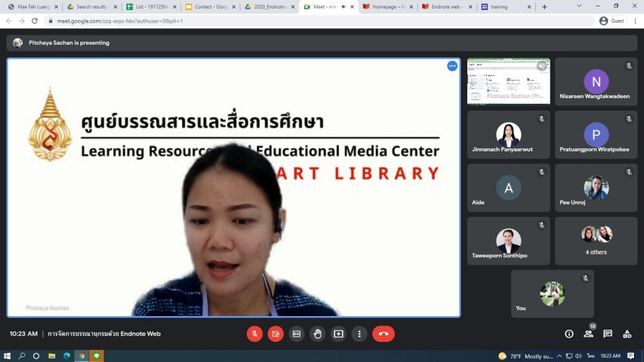644x362 pixels.
Task: Click the shared screen thumbnail tile
Action: [508, 81]
